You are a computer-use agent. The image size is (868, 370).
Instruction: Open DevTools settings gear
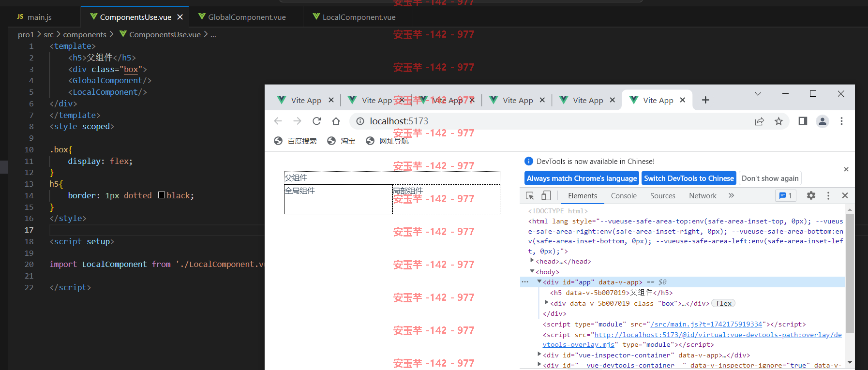pyautogui.click(x=811, y=195)
